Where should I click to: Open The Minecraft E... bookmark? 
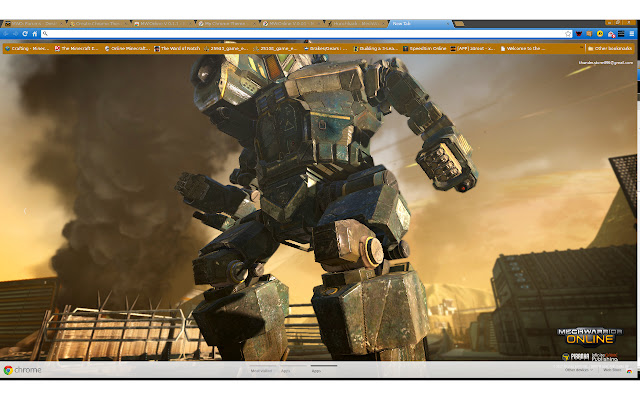(77, 48)
